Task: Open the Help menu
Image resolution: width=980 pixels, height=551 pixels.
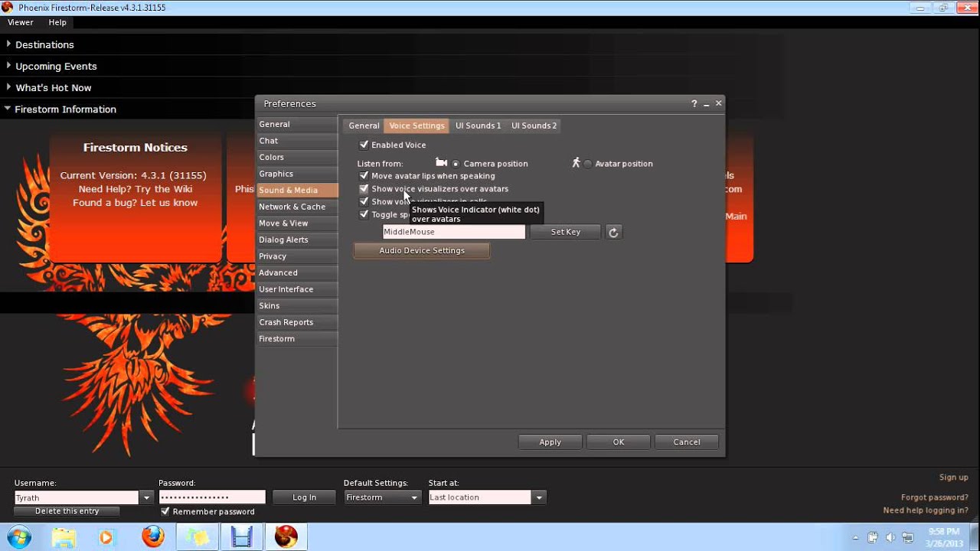Action: [x=57, y=22]
